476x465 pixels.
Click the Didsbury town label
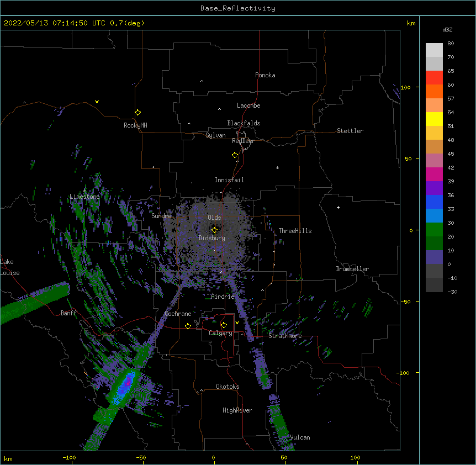coord(212,238)
